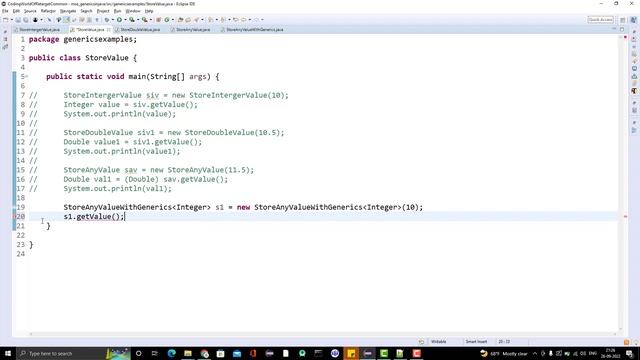This screenshot has width=640, height=360.
Task: Click the error marker on line 20
Action: 14,216
